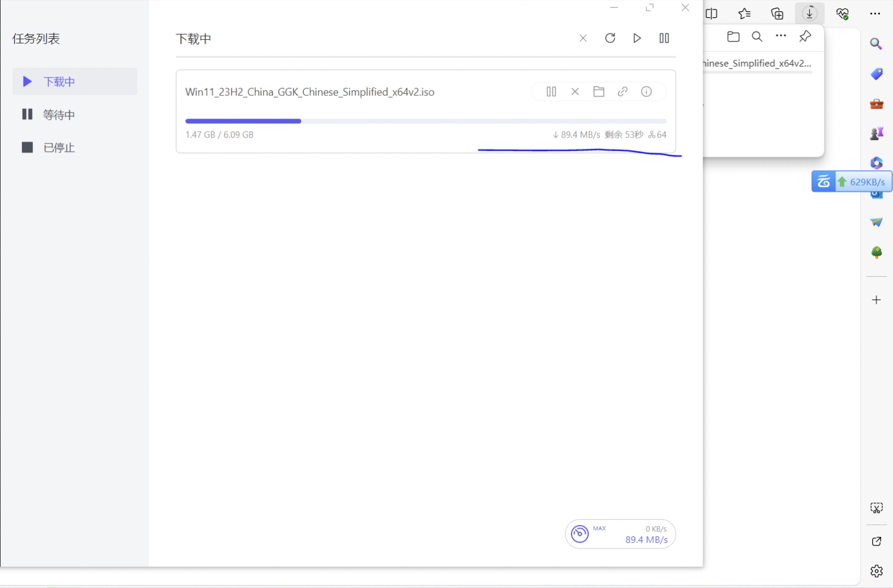Open the browser Downloads toolbar button

pyautogui.click(x=810, y=13)
